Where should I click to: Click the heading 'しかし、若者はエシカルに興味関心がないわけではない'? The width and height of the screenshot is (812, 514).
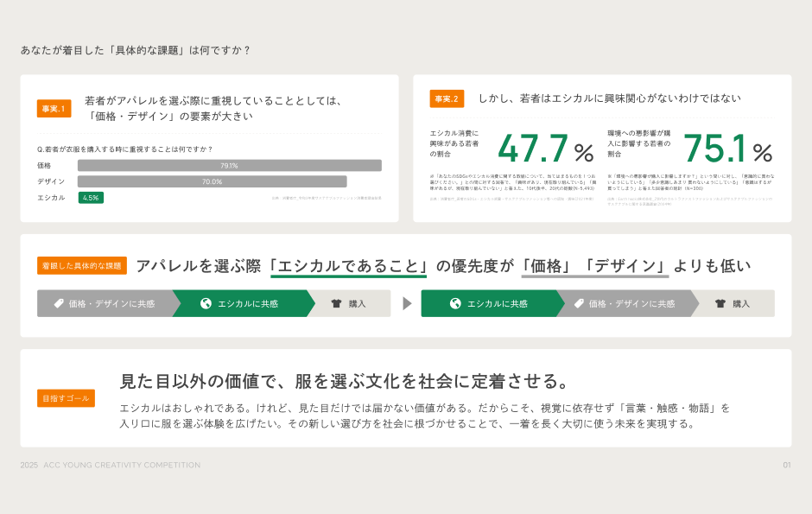tap(610, 98)
